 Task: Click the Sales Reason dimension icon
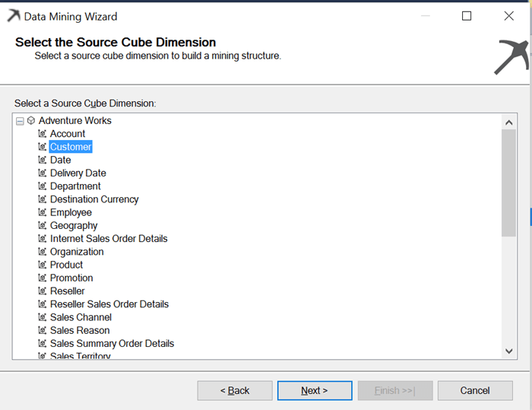42,330
